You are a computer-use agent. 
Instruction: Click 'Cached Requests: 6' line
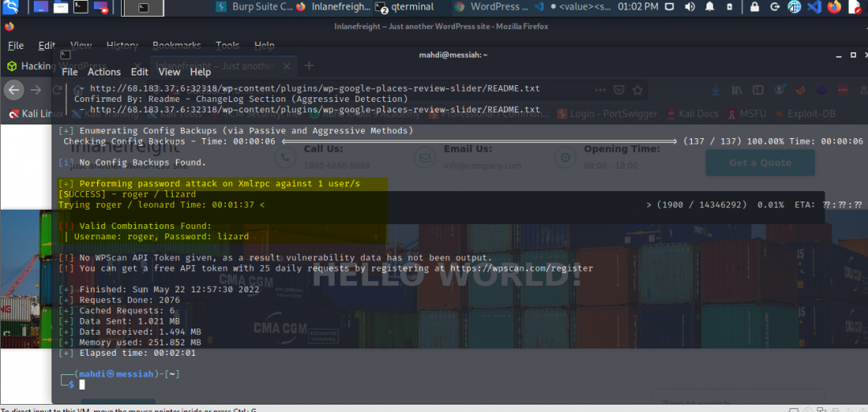coord(117,311)
